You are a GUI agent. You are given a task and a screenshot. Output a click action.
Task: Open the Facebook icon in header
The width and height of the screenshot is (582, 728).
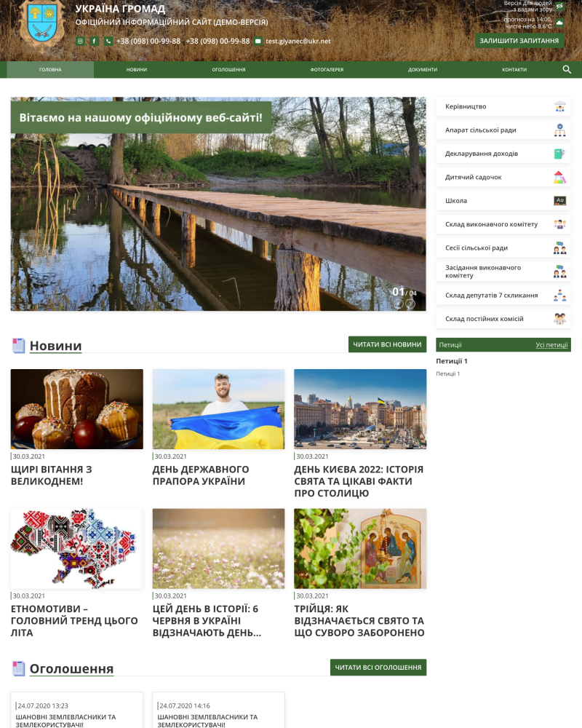pyautogui.click(x=95, y=41)
